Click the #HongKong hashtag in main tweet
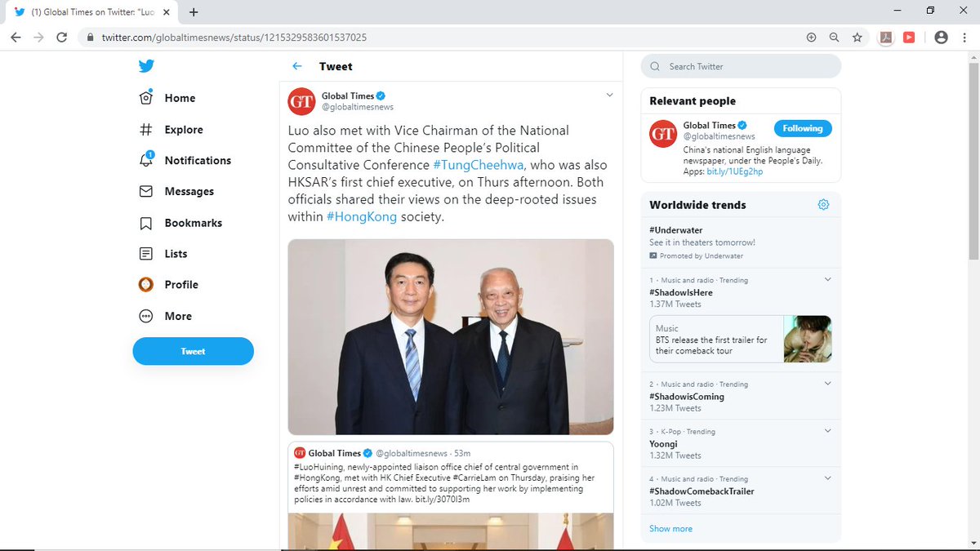Viewport: 980px width, 551px height. point(362,217)
